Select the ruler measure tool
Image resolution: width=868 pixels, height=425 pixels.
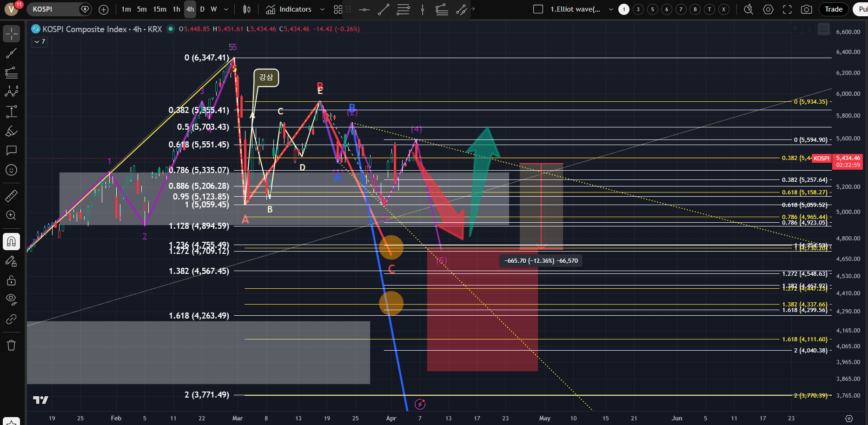click(x=11, y=196)
